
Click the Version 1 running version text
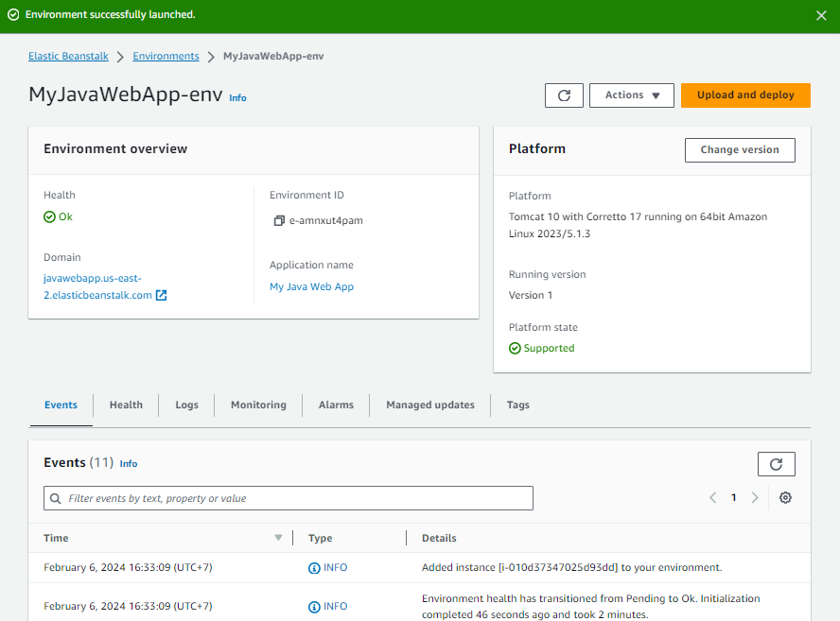530,295
